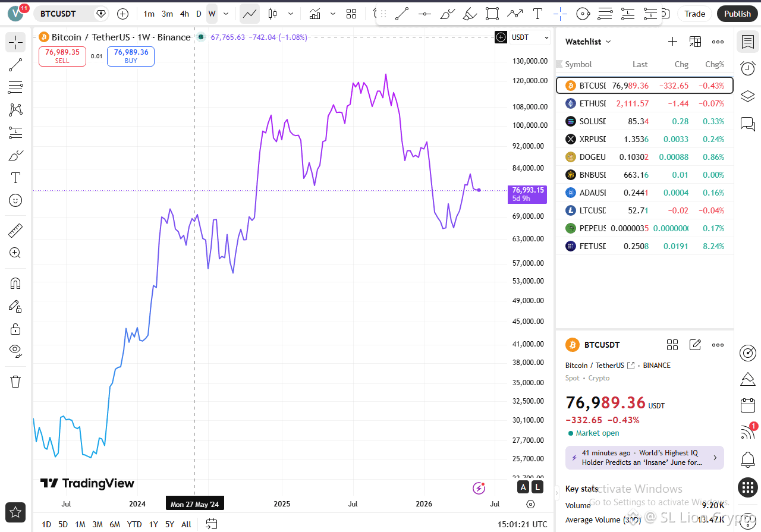The image size is (761, 532).
Task: Toggle log scale L button
Action: pyautogui.click(x=537, y=487)
